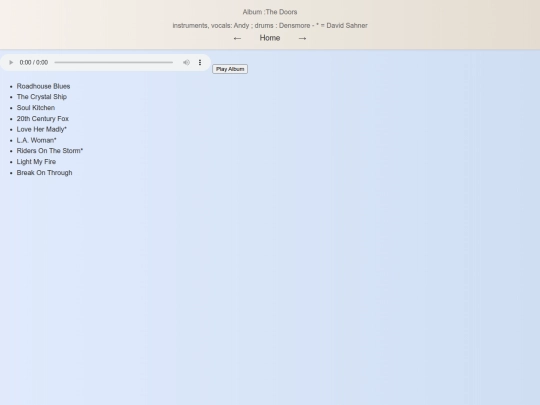Screen dimensions: 540x405
Task: Select Light My Fire in track list
Action: pos(36,162)
